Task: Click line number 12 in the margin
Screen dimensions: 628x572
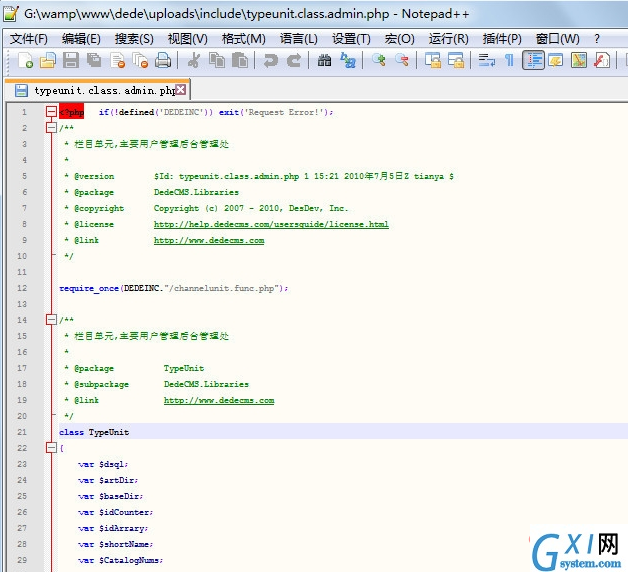Action: point(22,288)
